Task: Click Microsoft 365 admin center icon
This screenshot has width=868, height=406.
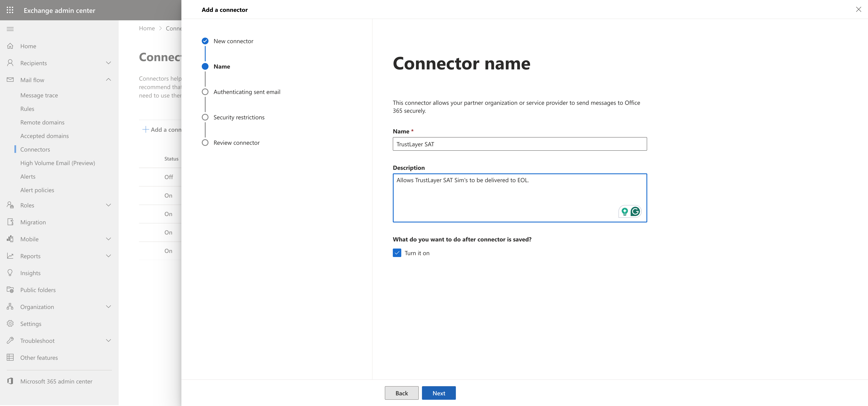Action: pyautogui.click(x=10, y=381)
